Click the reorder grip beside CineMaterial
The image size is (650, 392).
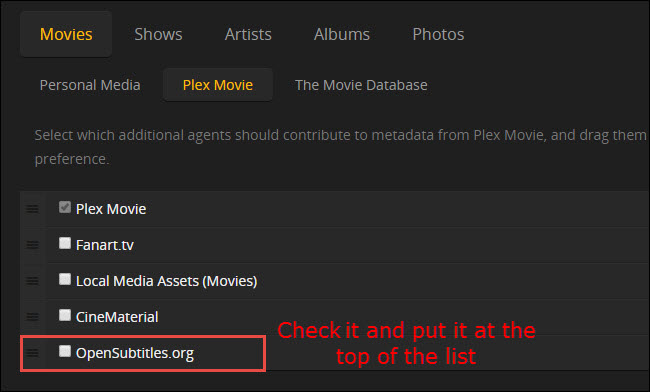32,317
